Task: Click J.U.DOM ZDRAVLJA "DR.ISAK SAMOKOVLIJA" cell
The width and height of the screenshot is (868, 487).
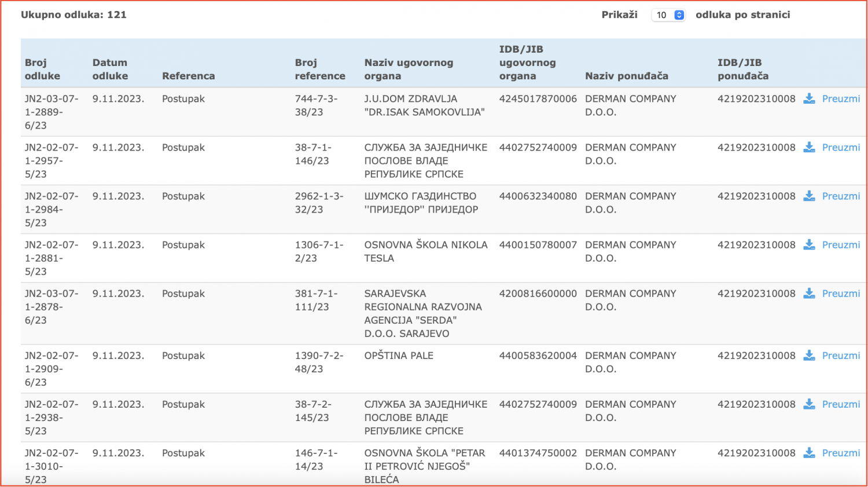Action: point(424,105)
